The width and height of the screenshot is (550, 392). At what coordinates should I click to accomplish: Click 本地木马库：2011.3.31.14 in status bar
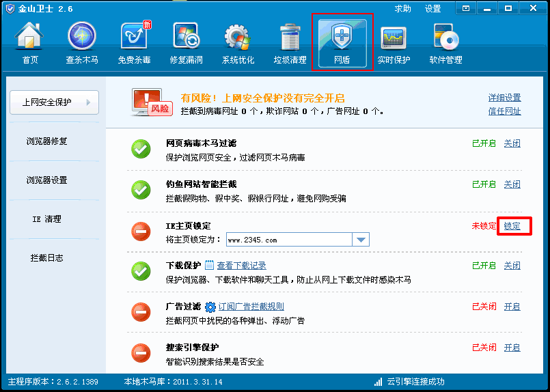pyautogui.click(x=174, y=382)
